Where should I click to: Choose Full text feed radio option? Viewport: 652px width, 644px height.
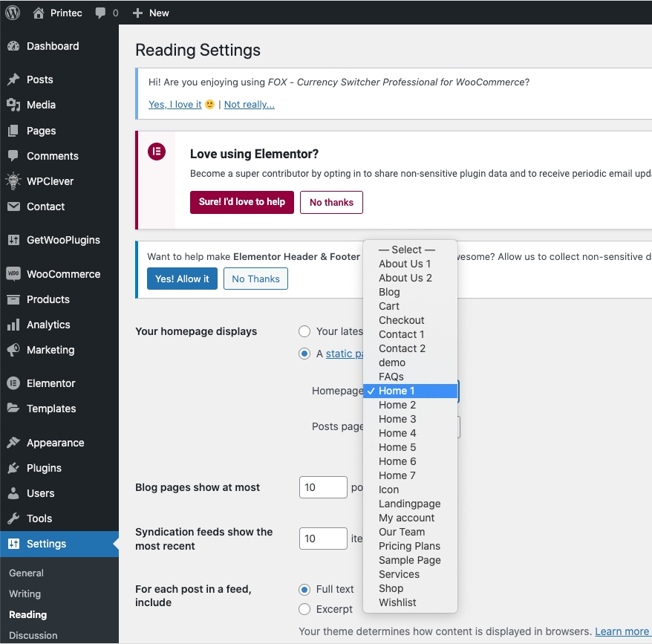[x=304, y=589]
